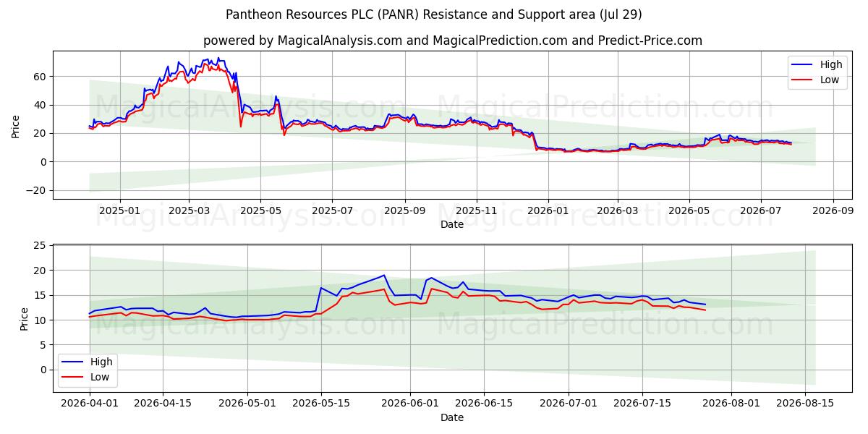Viewport: 868px width, 434px height.
Task: Click the '2025-09' tick on top chart
Action: (x=405, y=210)
